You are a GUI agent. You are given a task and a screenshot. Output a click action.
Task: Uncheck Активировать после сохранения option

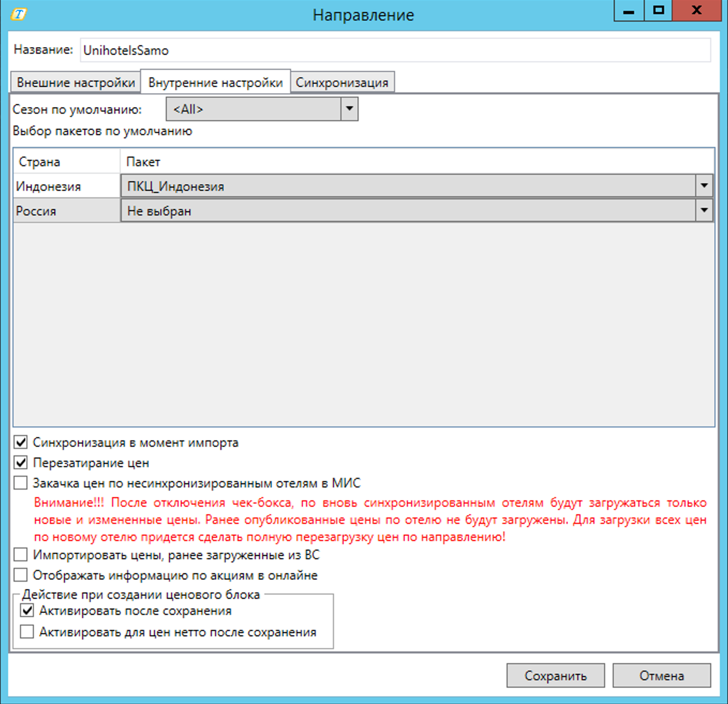click(x=27, y=611)
